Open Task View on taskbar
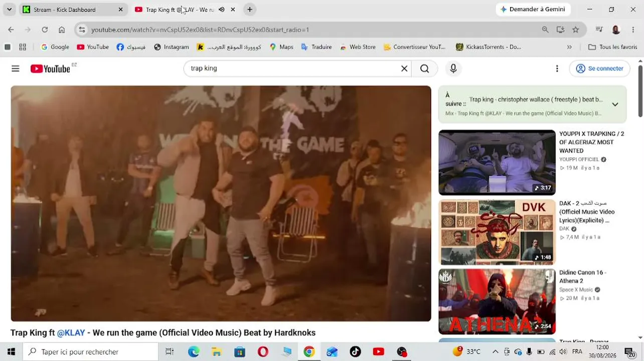 click(x=170, y=352)
